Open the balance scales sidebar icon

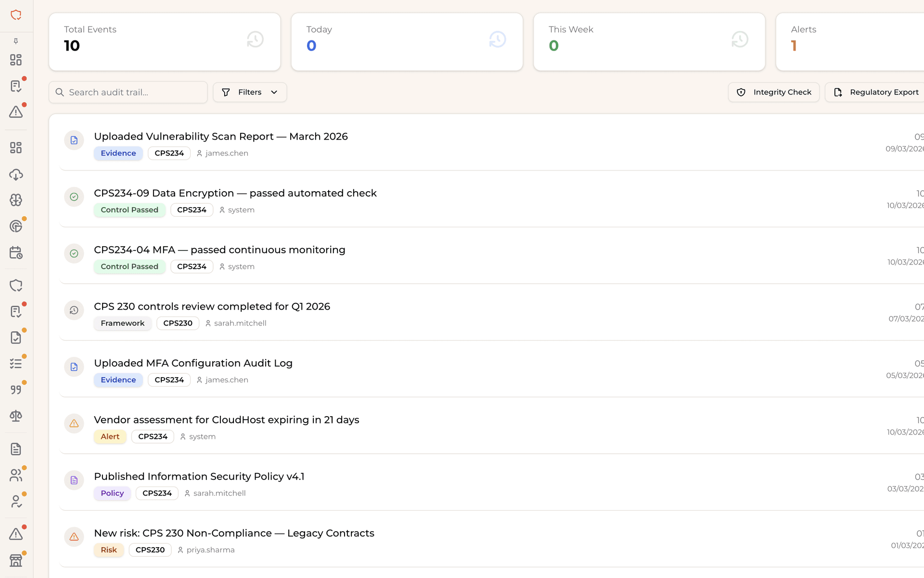(x=16, y=416)
